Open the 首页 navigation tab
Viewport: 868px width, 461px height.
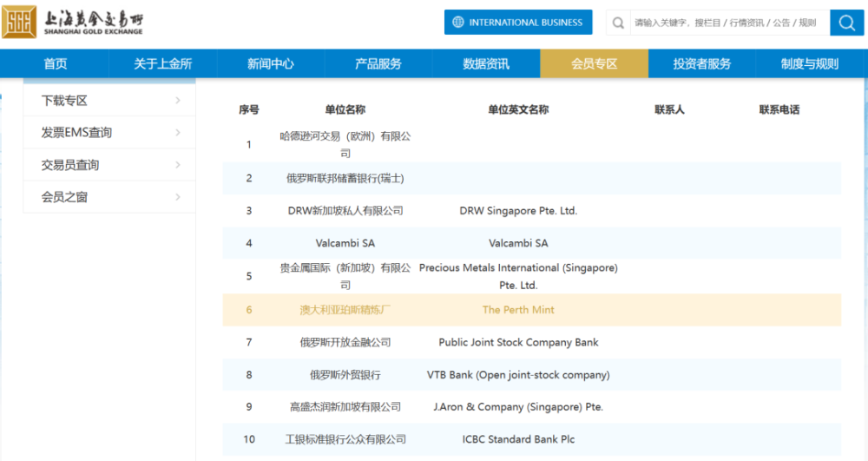point(56,63)
